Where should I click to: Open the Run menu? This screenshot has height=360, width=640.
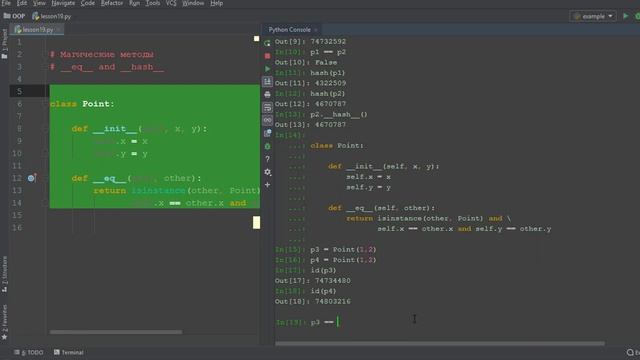click(x=134, y=3)
